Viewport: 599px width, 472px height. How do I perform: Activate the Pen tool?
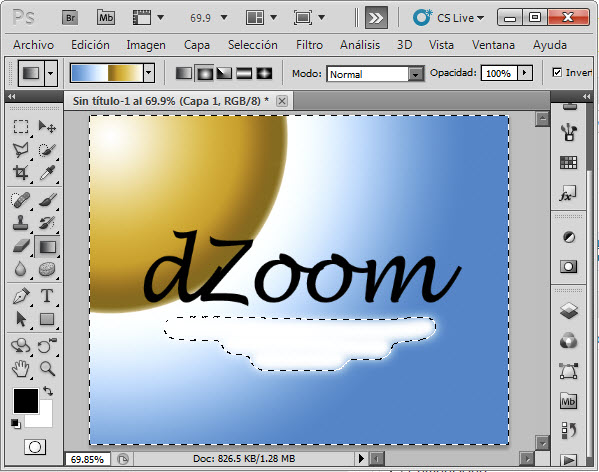tap(21, 296)
